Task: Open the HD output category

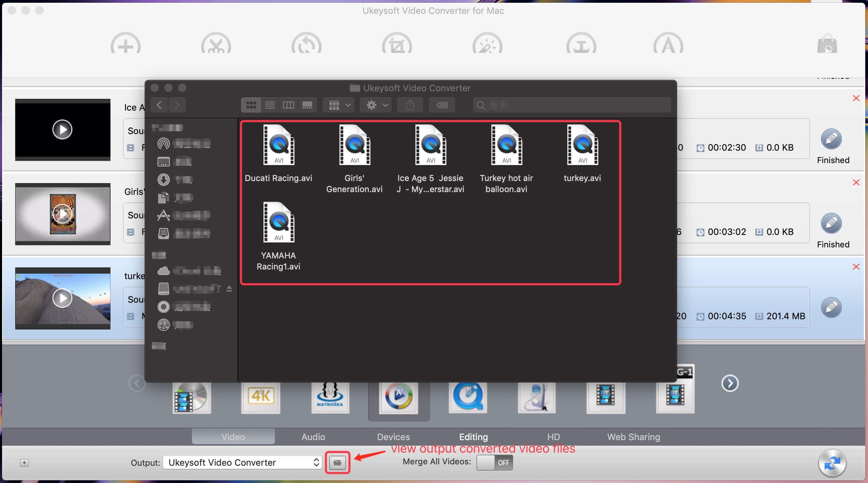Action: coord(553,436)
